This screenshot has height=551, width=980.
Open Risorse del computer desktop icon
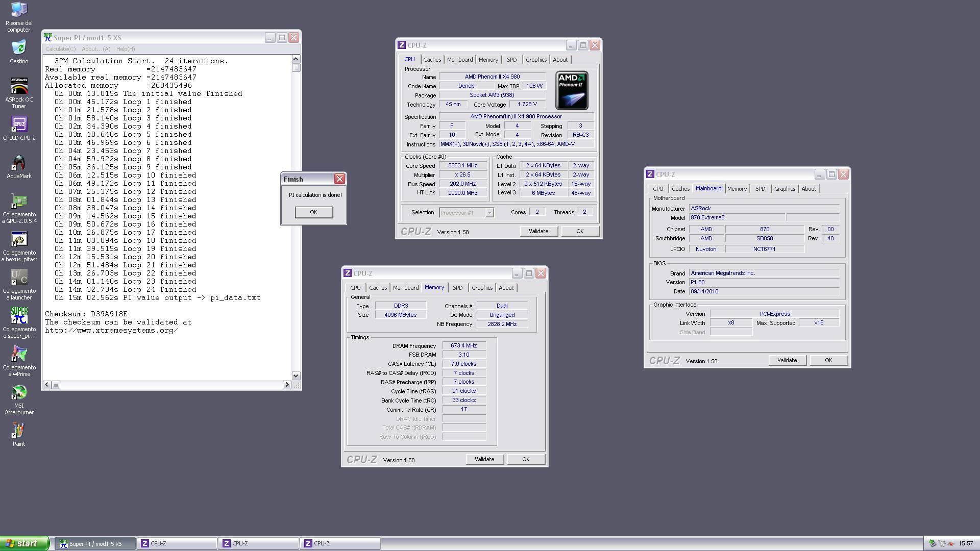[x=19, y=16]
